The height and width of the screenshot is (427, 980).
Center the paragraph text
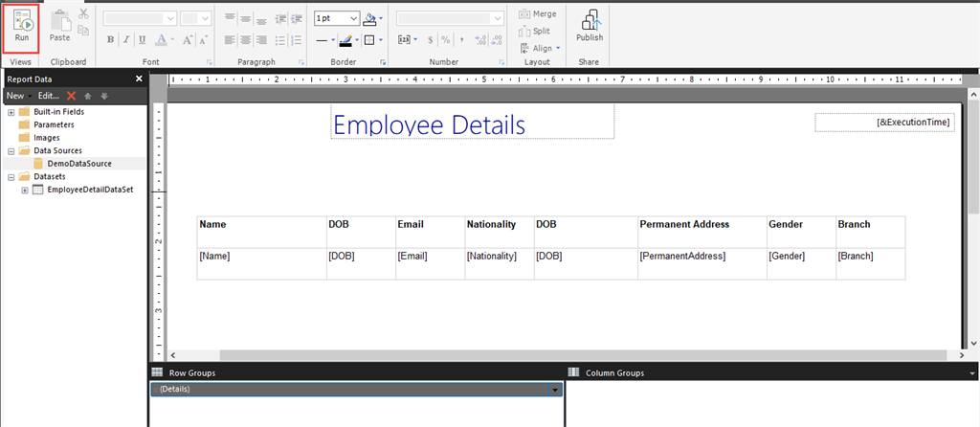(246, 40)
